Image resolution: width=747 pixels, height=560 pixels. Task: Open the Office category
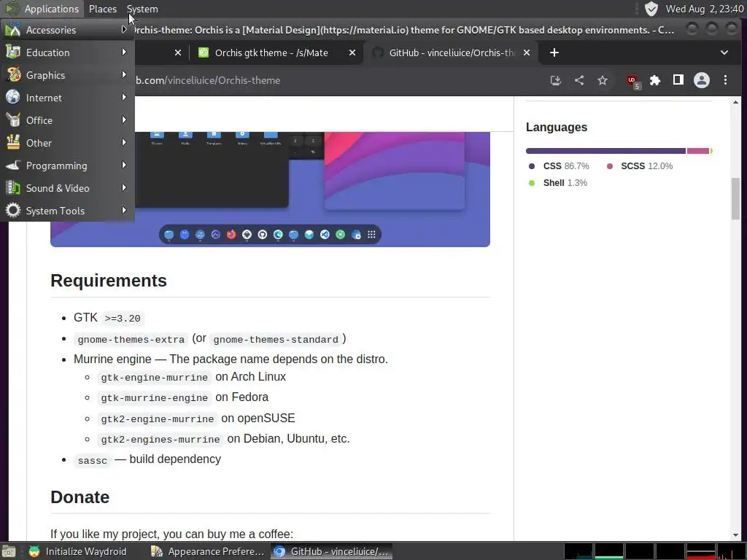click(x=67, y=120)
